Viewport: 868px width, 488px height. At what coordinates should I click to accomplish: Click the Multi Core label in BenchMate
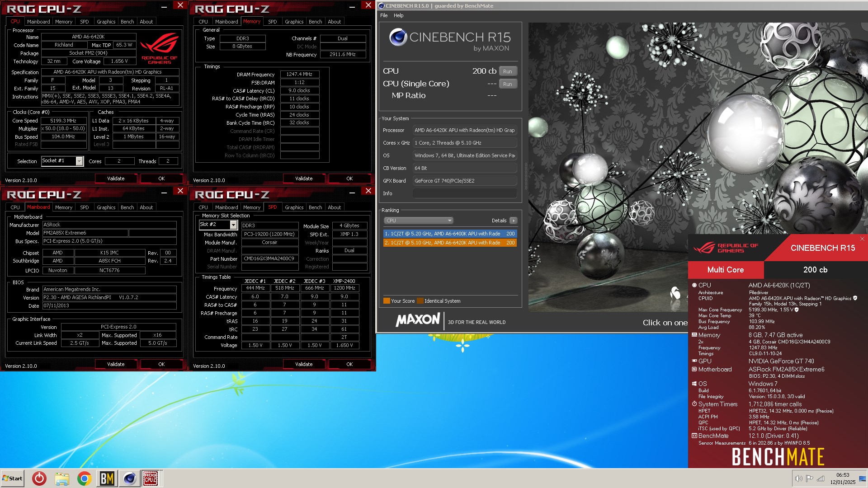coord(726,270)
